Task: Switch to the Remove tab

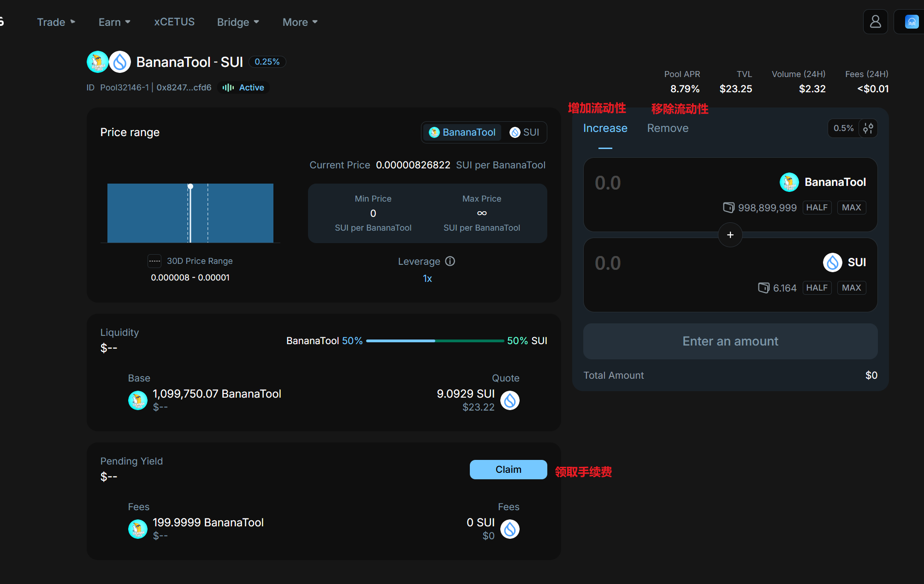Action: tap(667, 128)
